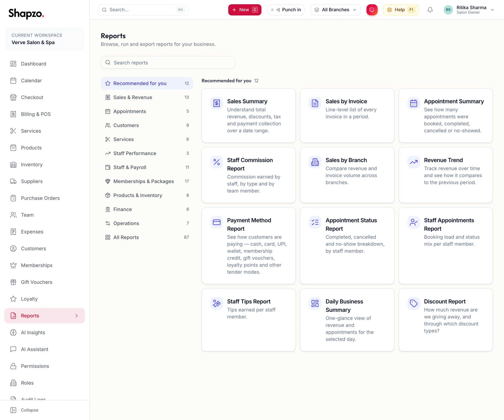Click the Suppliers truck icon
Screen dimensions: 504x420
pyautogui.click(x=13, y=181)
